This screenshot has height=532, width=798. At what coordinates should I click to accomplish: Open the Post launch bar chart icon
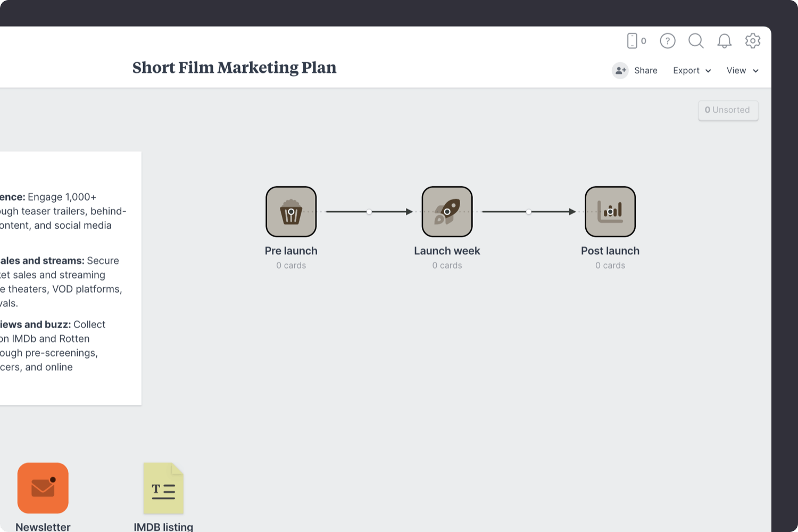[x=610, y=211]
